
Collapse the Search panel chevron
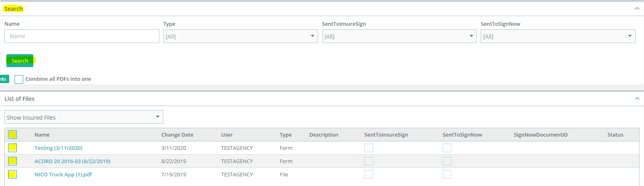click(x=637, y=8)
